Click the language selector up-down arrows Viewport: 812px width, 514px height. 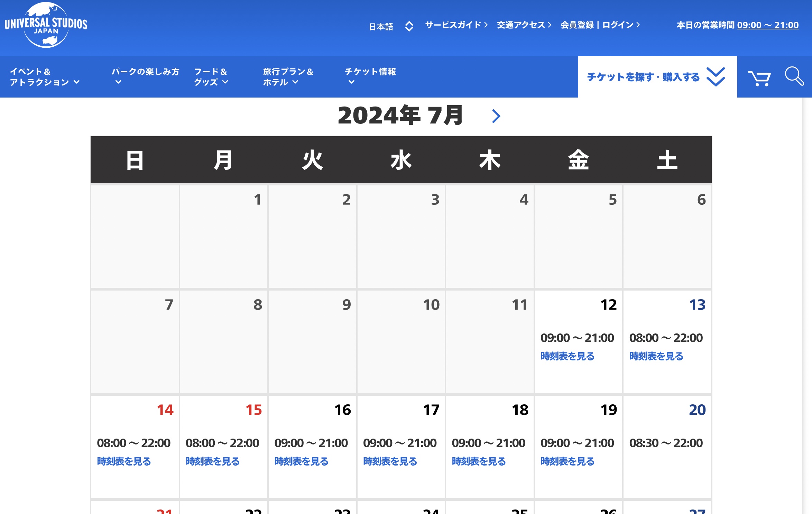[409, 26]
